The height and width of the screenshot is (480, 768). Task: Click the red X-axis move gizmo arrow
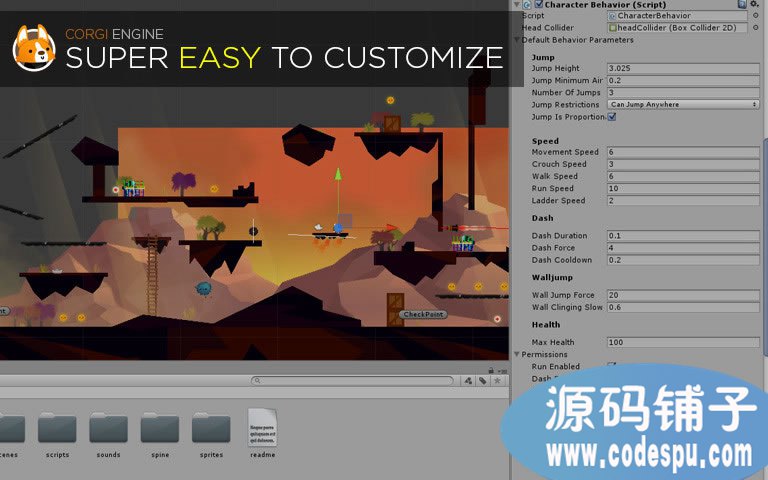tap(391, 227)
